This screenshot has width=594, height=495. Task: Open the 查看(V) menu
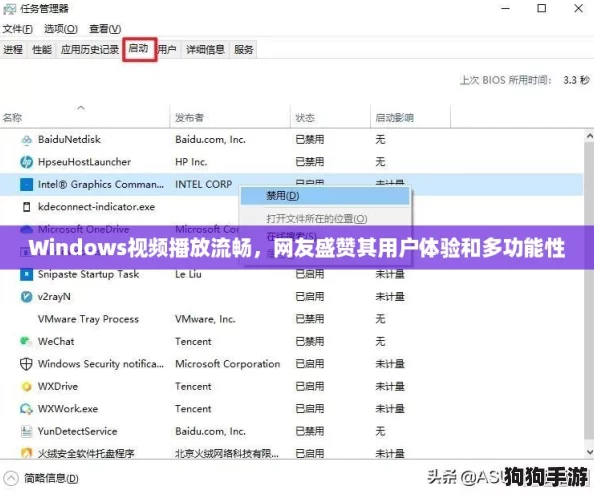point(105,29)
